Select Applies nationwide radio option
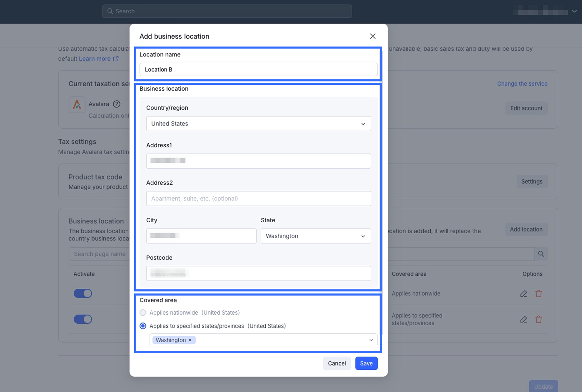Viewport: 582px width, 392px height. coord(143,313)
